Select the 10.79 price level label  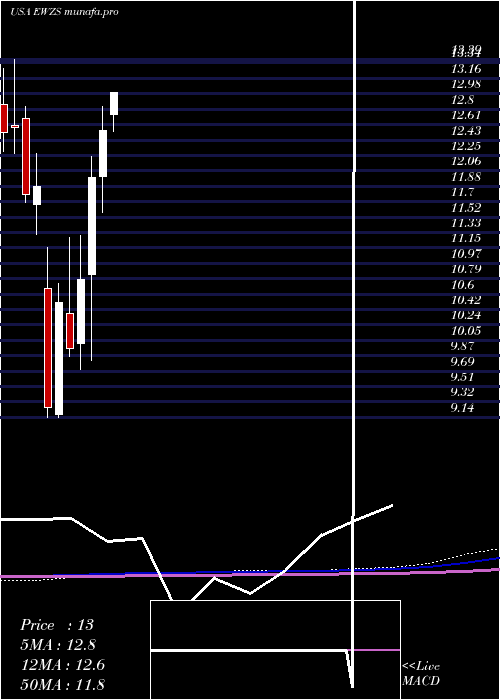466,269
